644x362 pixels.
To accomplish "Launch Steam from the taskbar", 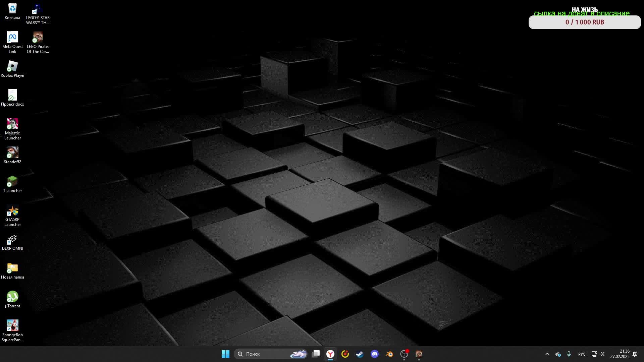I will coord(360,354).
